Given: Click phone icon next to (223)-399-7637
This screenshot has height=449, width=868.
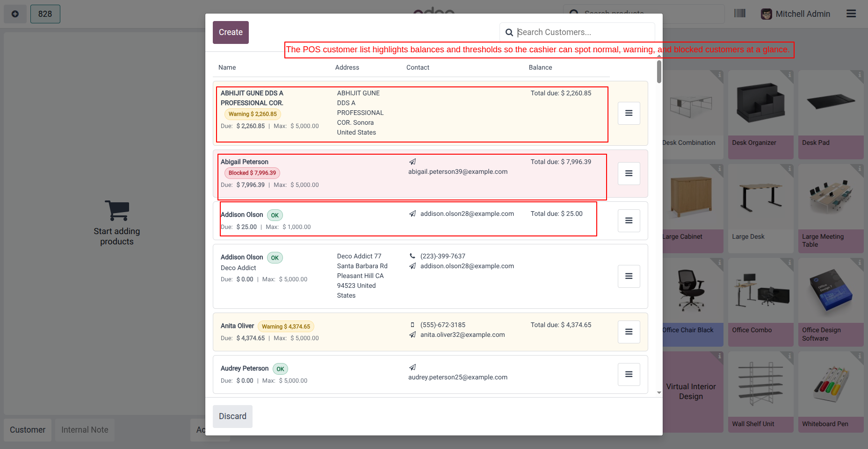Looking at the screenshot, I should pos(412,256).
